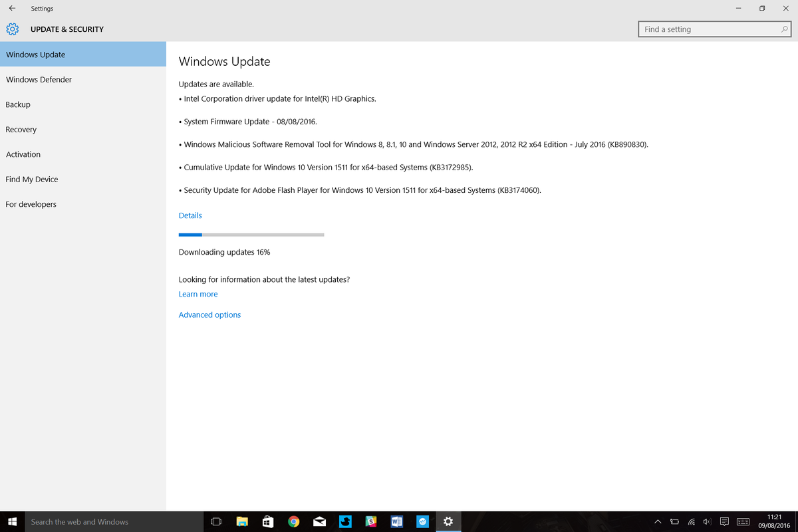Click the back arrow in the title bar
798x532 pixels.
click(11, 8)
